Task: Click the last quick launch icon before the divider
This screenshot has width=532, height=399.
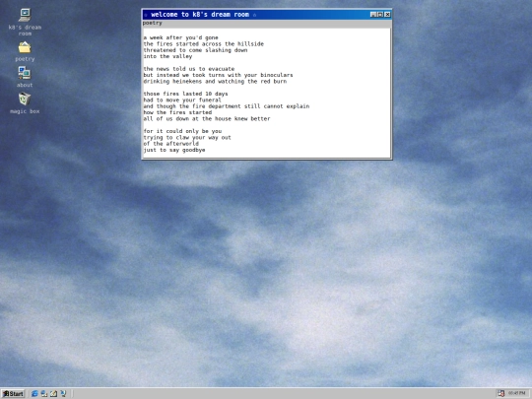Action: coord(63,393)
